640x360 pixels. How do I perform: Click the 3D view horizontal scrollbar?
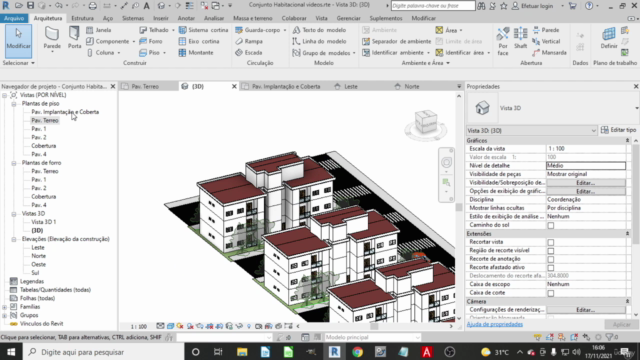pos(374,327)
